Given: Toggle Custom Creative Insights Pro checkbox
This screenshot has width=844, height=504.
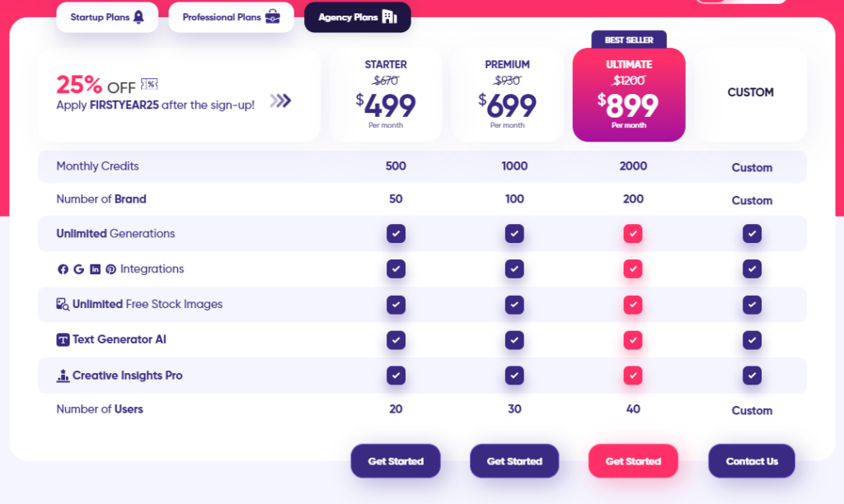Looking at the screenshot, I should (x=752, y=376).
